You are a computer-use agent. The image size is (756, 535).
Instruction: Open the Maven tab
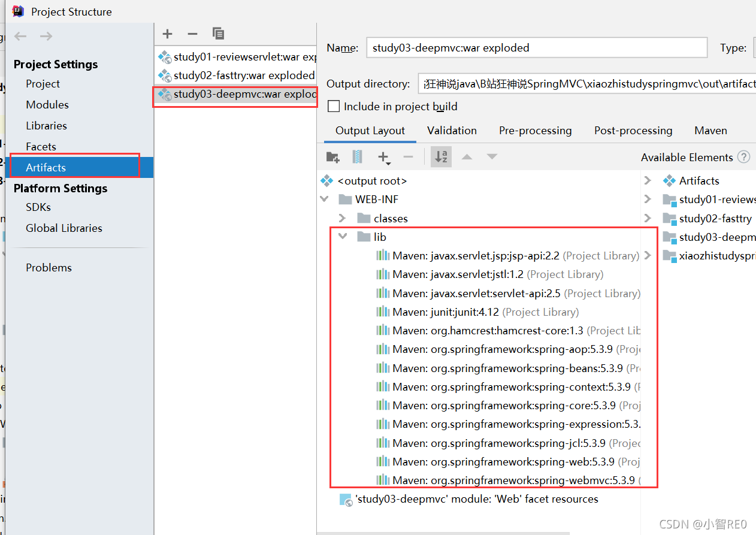710,131
